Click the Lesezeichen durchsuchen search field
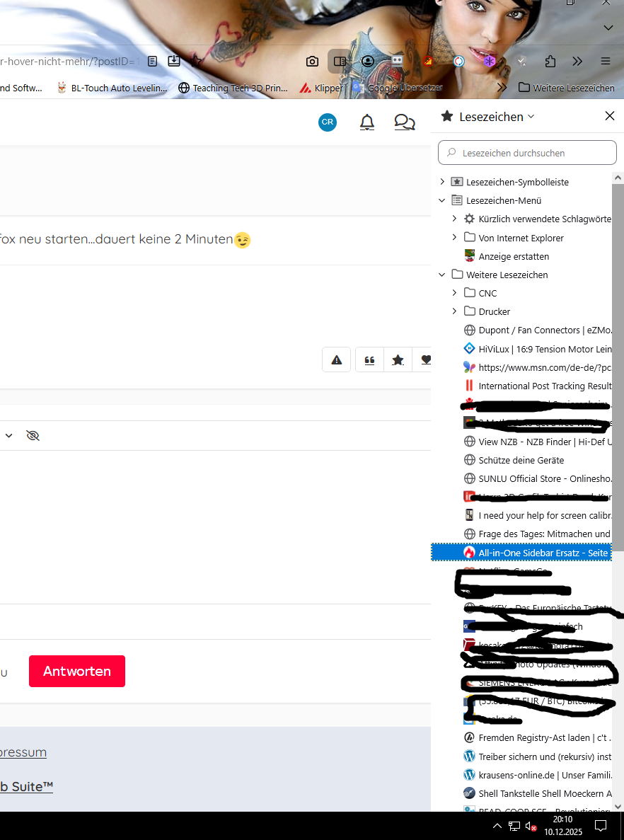 coord(527,153)
